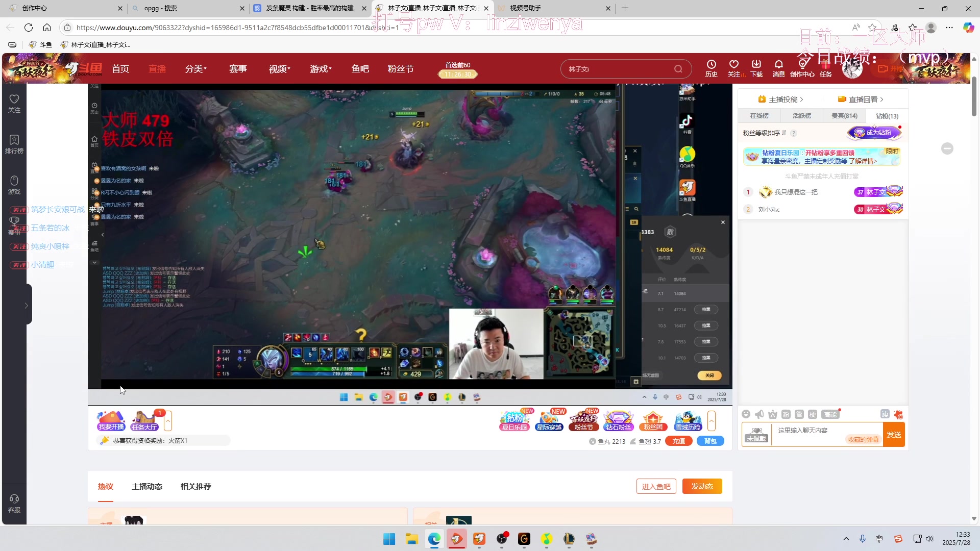Click the search magnifier in Douyu search box

pyautogui.click(x=678, y=69)
